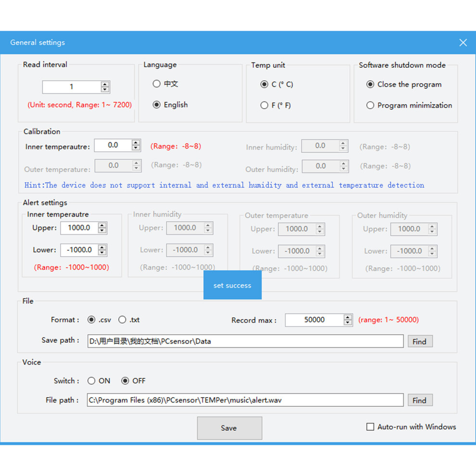Click the red Record max range note

pyautogui.click(x=388, y=320)
